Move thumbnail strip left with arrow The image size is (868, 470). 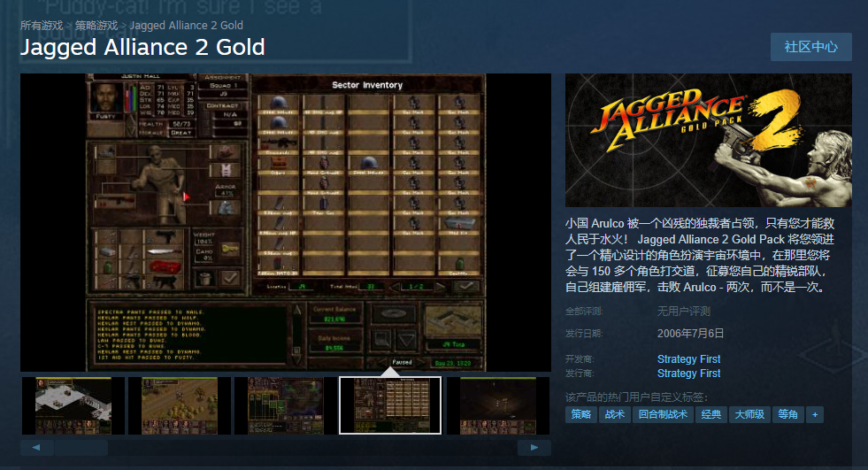(x=36, y=447)
